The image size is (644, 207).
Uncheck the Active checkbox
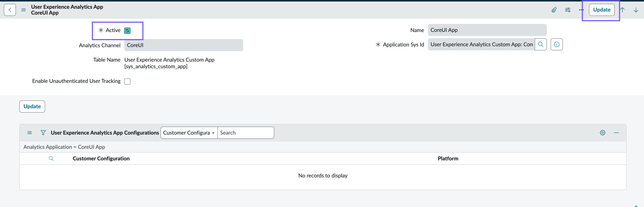coord(127,31)
